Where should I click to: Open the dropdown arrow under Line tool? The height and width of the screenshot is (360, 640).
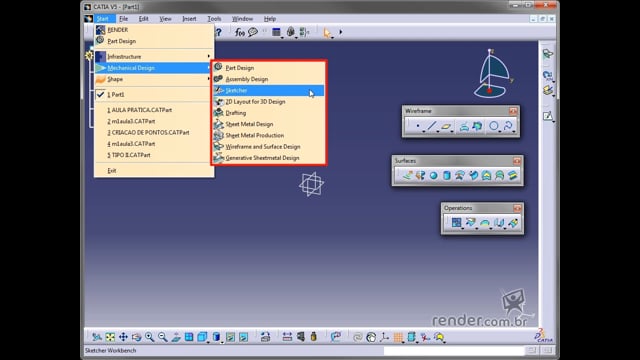pyautogui.click(x=438, y=131)
